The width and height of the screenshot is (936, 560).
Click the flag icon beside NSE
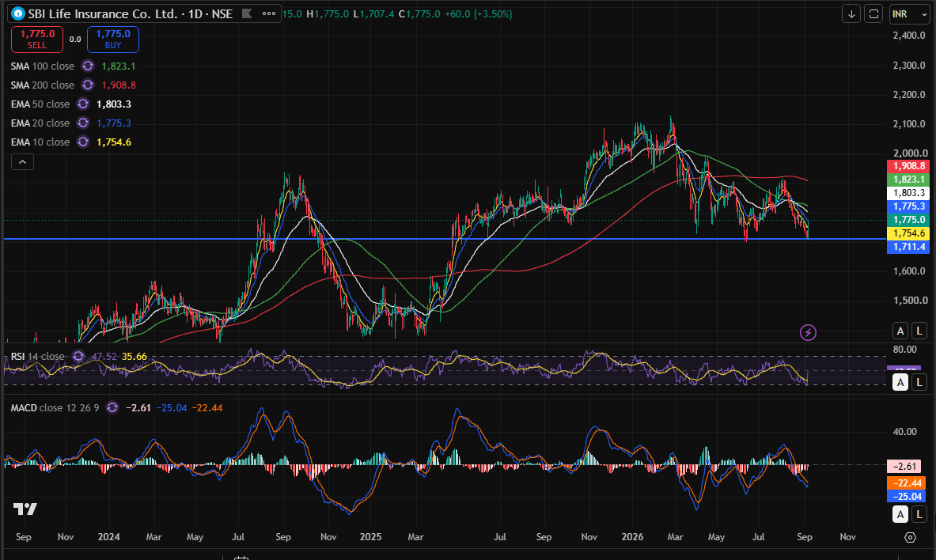pyautogui.click(x=247, y=13)
